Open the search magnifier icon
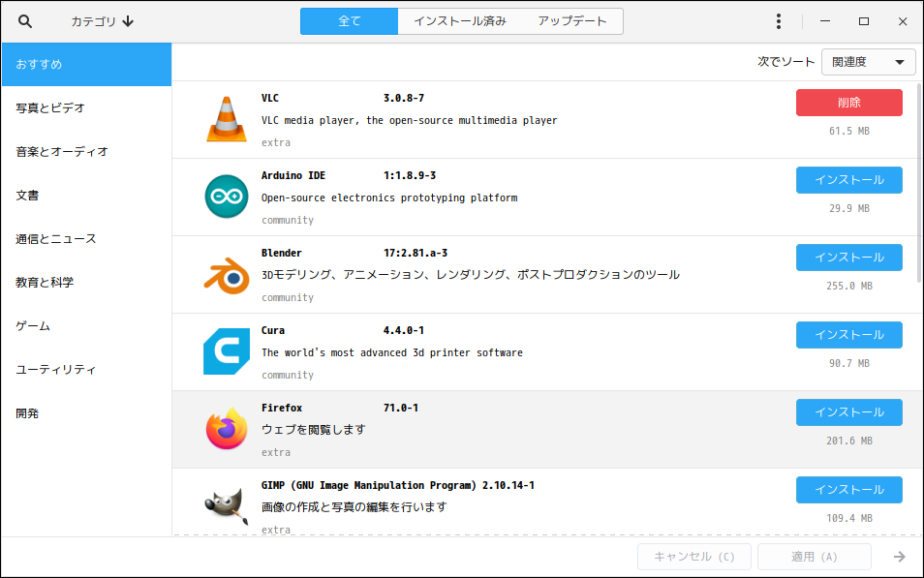This screenshot has height=578, width=924. pyautogui.click(x=25, y=22)
